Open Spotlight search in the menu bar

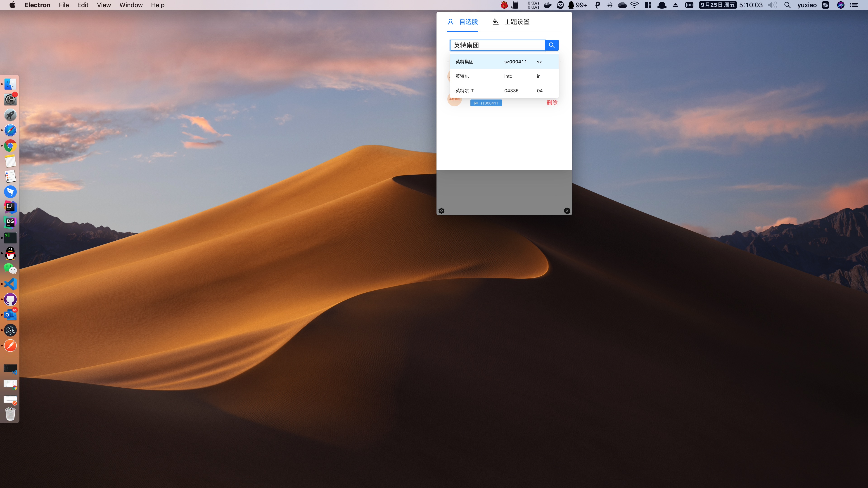[x=787, y=5]
